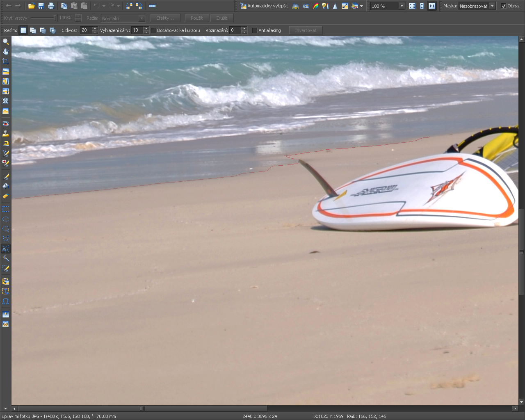Rotate image right
This screenshot has width=525, height=420.
pyautogui.click(x=139, y=6)
